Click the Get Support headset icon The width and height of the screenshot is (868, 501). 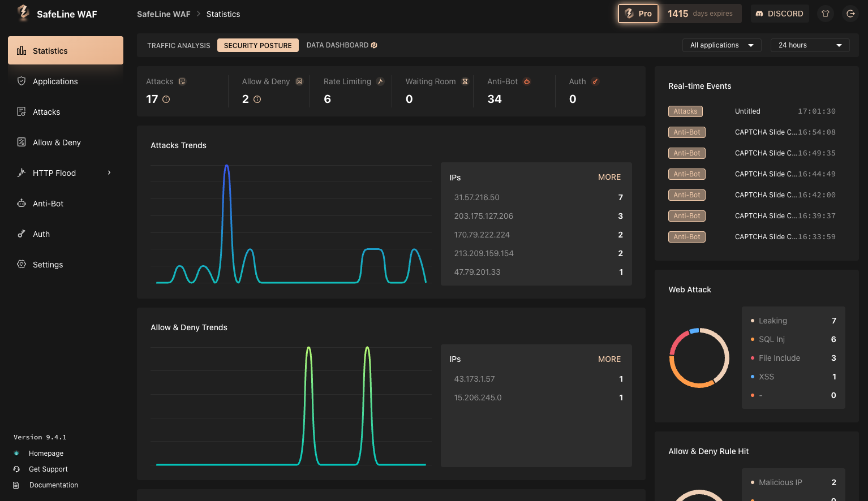coord(16,469)
